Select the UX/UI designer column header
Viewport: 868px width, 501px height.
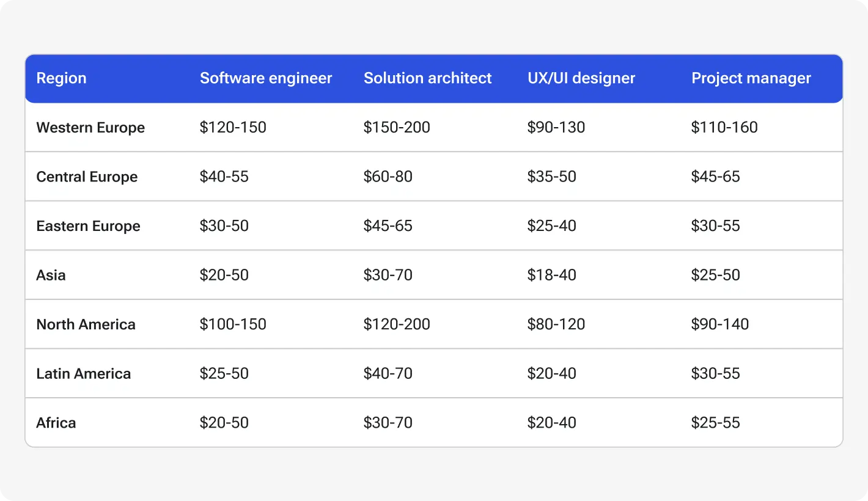coord(581,78)
